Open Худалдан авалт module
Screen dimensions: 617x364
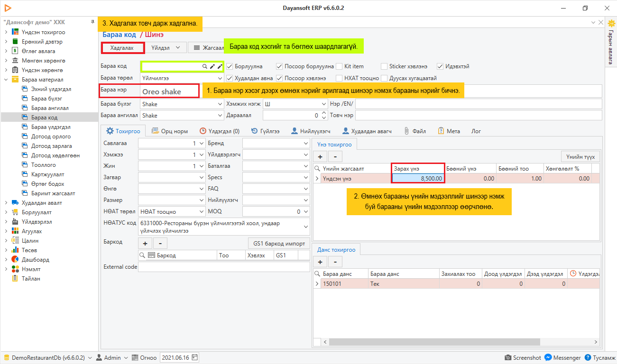click(x=42, y=203)
